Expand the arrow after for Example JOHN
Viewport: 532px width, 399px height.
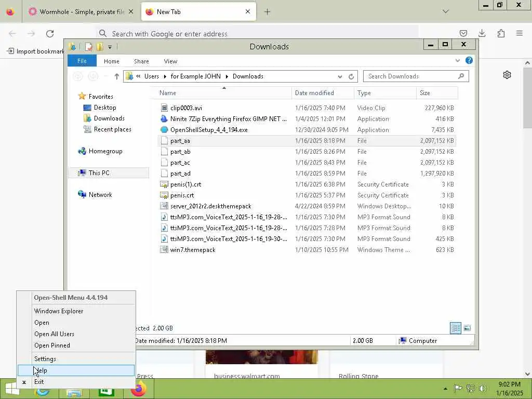(x=227, y=76)
